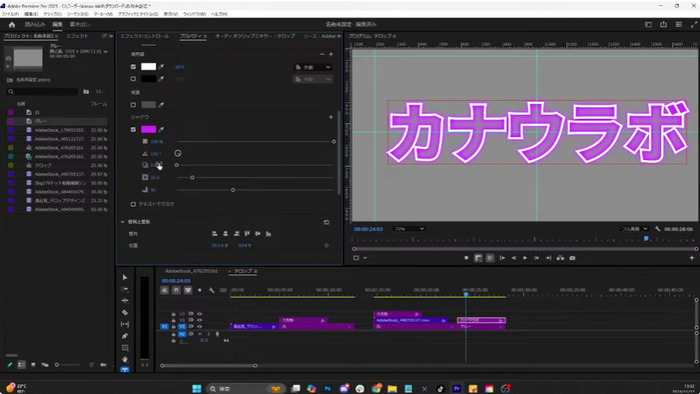Viewport: 700px width, 394px height.
Task: Click the Play button in the program monitor
Action: (525, 258)
